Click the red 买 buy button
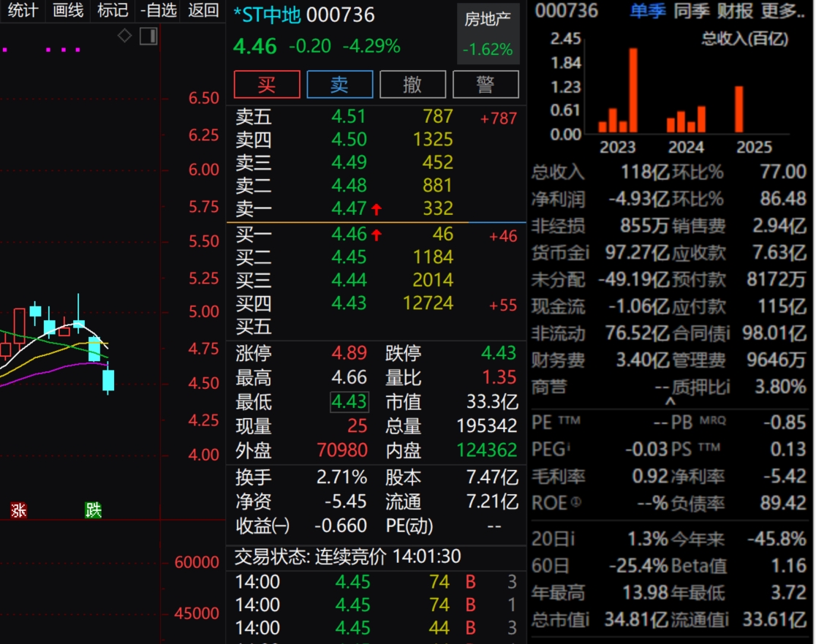 click(x=267, y=84)
